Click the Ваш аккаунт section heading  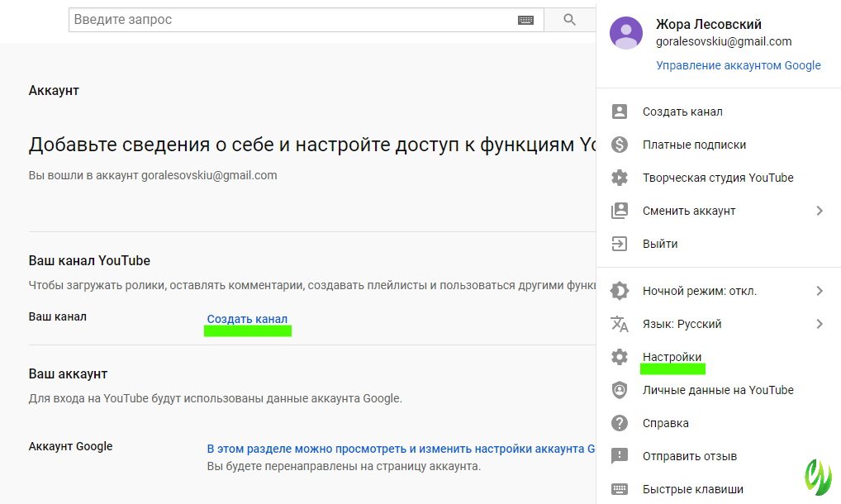click(68, 373)
